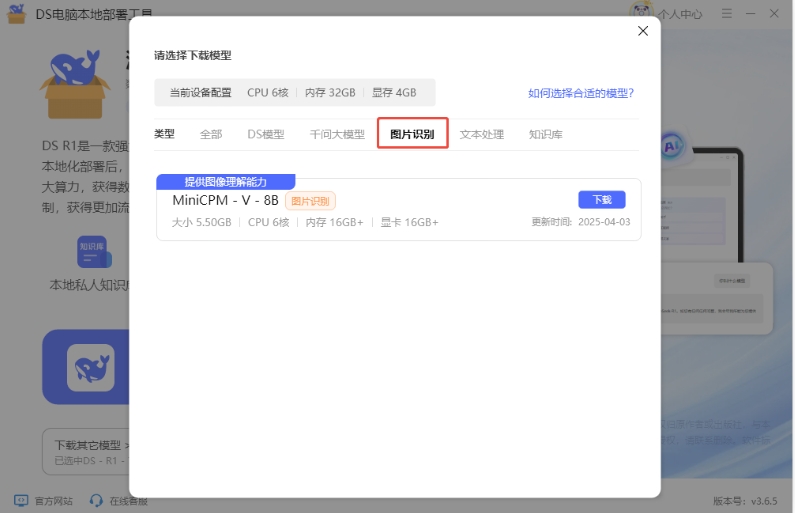Click the 显卡 16GB+ requirement text

[410, 222]
